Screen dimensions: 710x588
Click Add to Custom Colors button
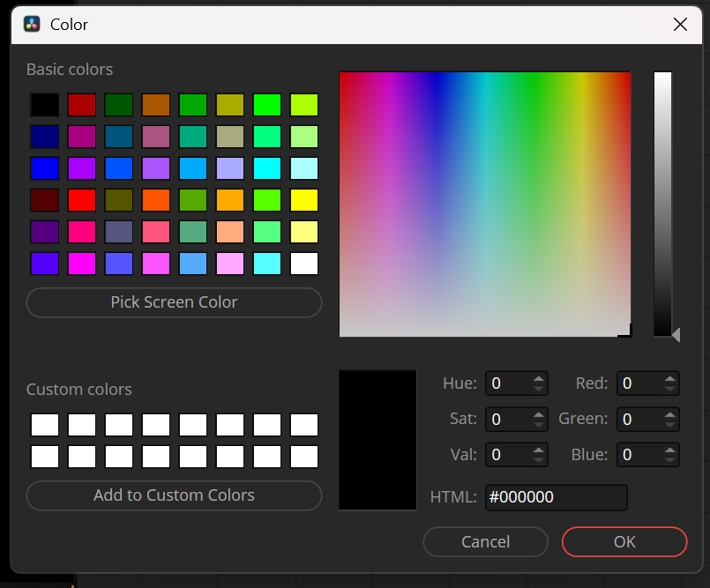175,495
